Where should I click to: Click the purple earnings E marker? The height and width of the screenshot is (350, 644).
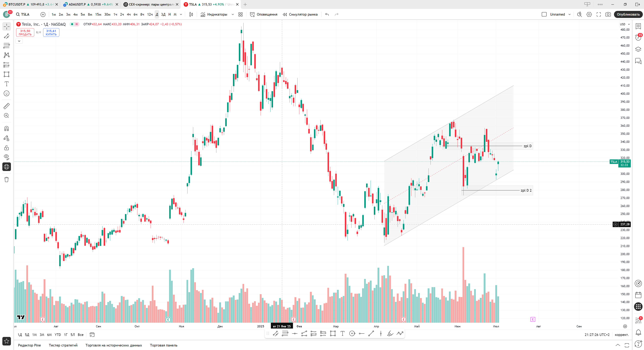(533, 319)
